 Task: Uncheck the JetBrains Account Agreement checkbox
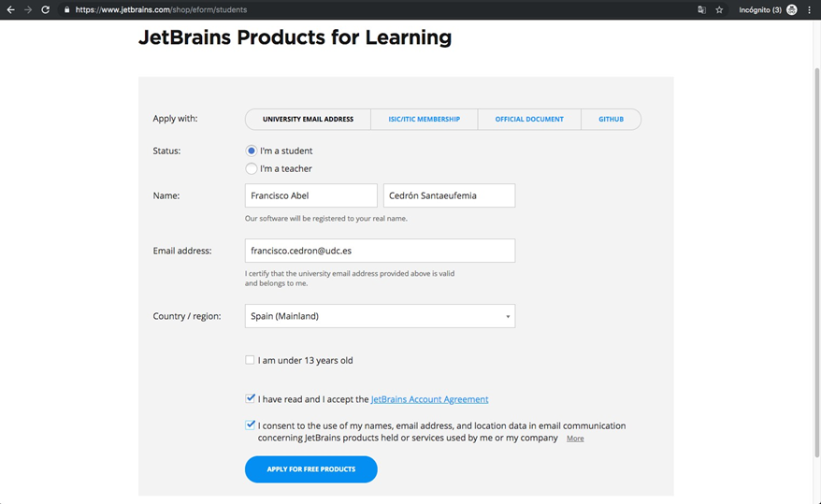250,398
